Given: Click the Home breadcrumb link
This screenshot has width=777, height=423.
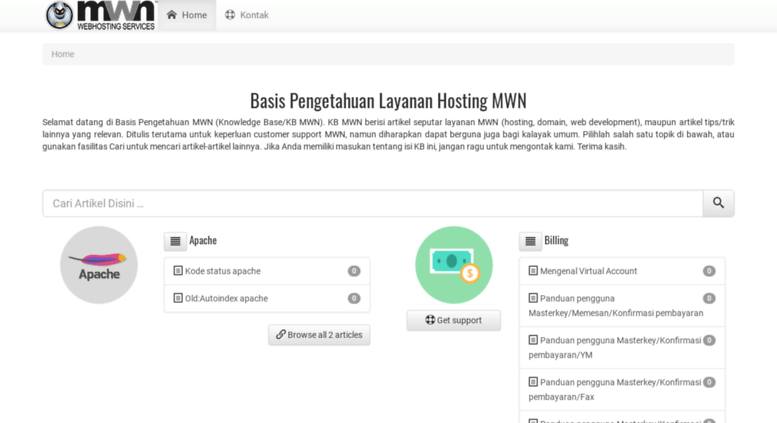Looking at the screenshot, I should tap(62, 54).
